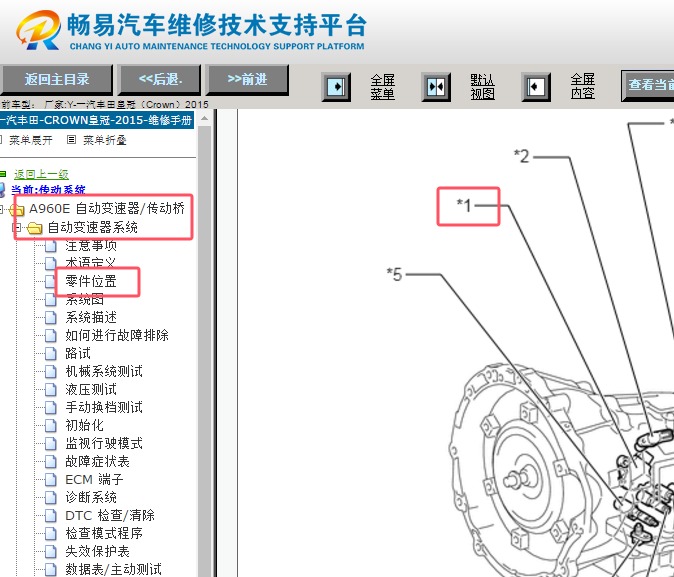Click the page icon beside 失效保护表
Screen dimensions: 674x577
[50, 552]
